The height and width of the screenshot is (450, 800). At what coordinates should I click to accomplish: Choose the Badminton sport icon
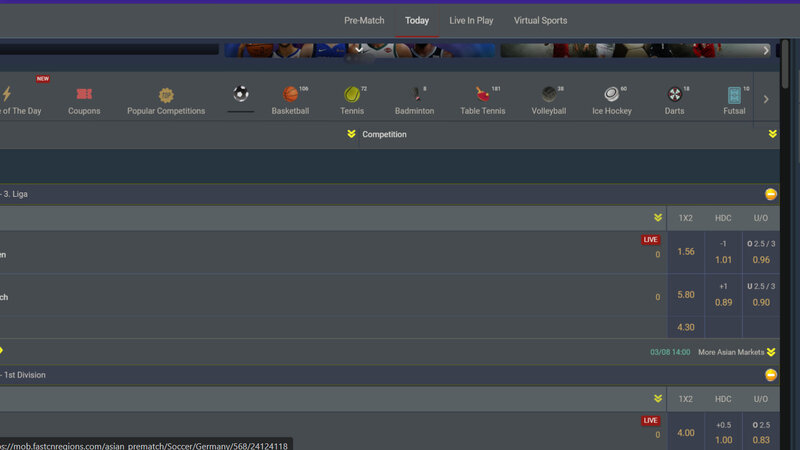(414, 95)
